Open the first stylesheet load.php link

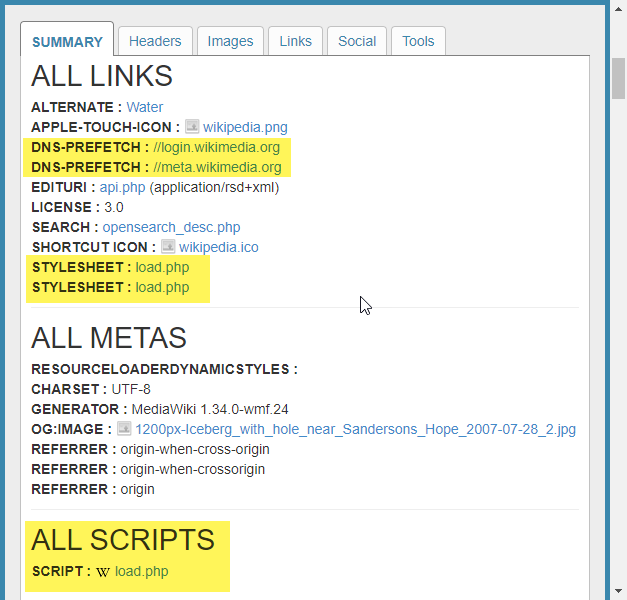coord(162,267)
